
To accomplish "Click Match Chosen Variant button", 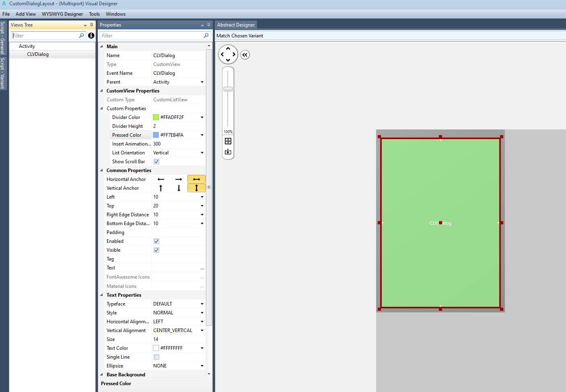I will tap(240, 36).
